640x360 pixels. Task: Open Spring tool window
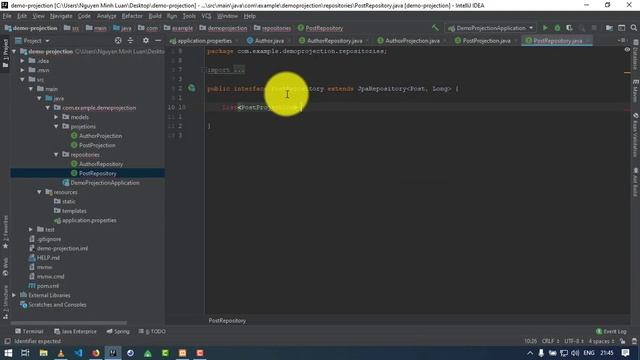click(118, 331)
